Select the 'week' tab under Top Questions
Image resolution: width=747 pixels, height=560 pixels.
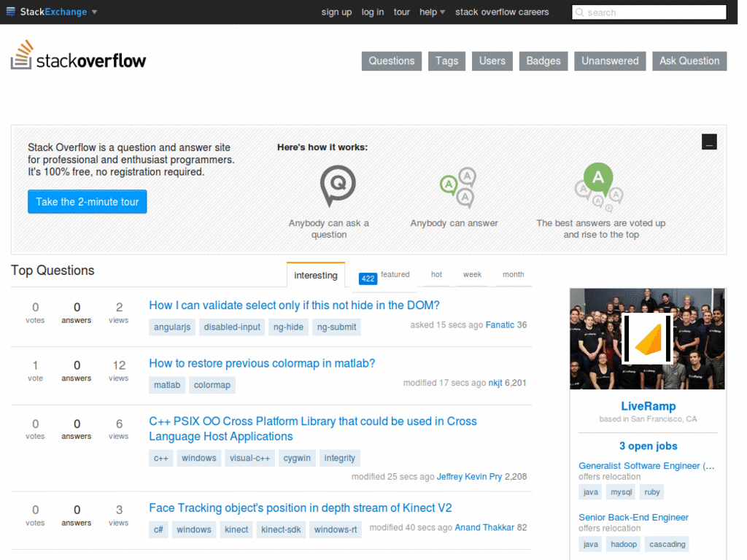click(x=472, y=275)
